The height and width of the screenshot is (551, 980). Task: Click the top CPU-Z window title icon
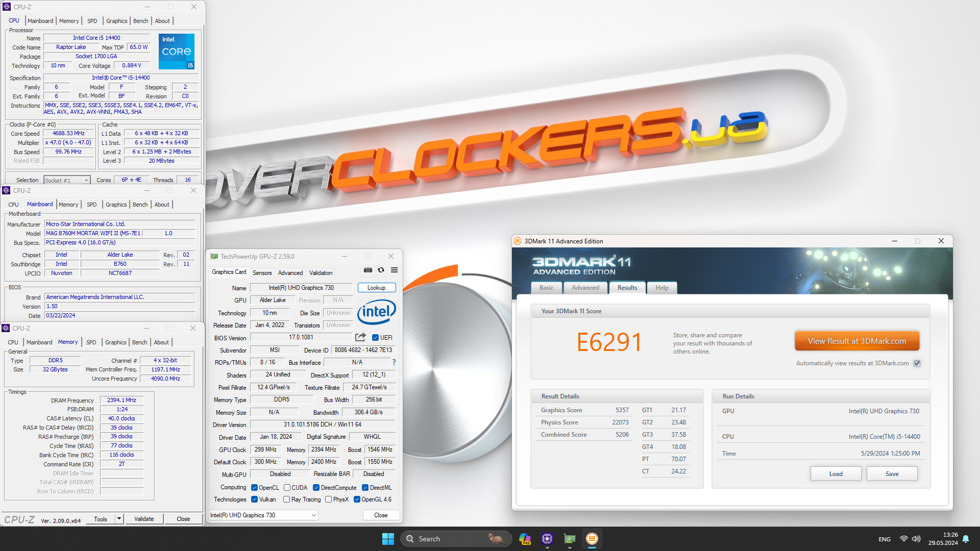coord(7,7)
